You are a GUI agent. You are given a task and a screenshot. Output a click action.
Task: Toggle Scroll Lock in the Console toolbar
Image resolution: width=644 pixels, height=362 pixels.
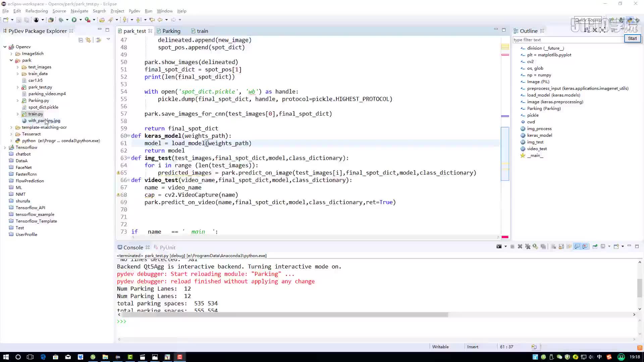coord(561,246)
